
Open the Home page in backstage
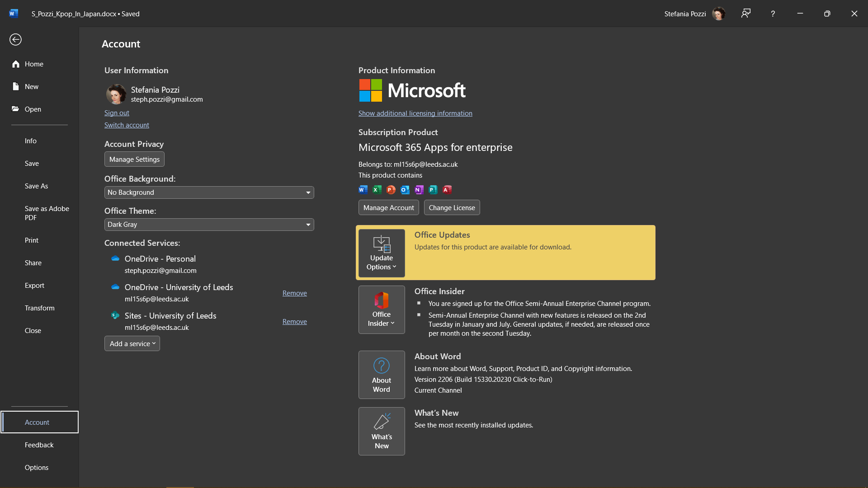(x=39, y=64)
